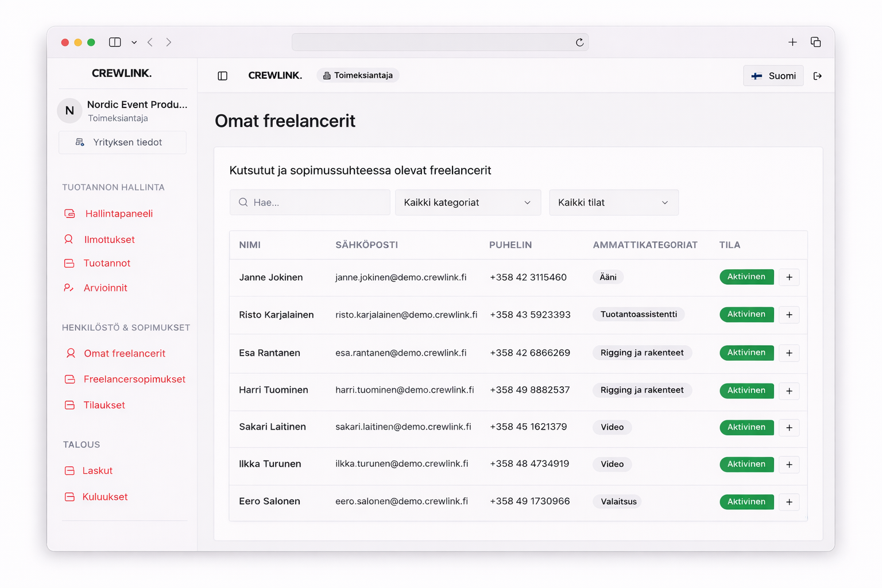Go back in browser history

point(150,42)
